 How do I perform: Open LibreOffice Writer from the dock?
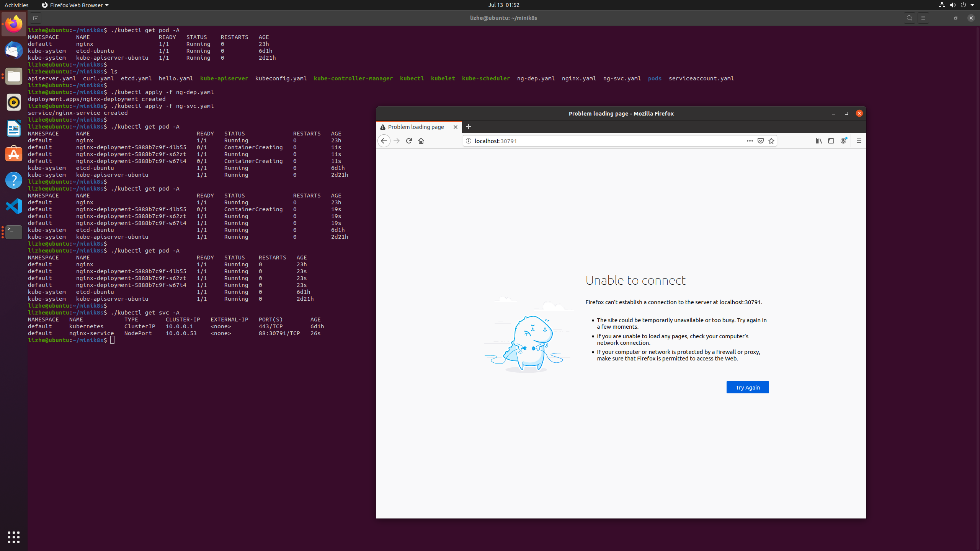click(x=14, y=128)
